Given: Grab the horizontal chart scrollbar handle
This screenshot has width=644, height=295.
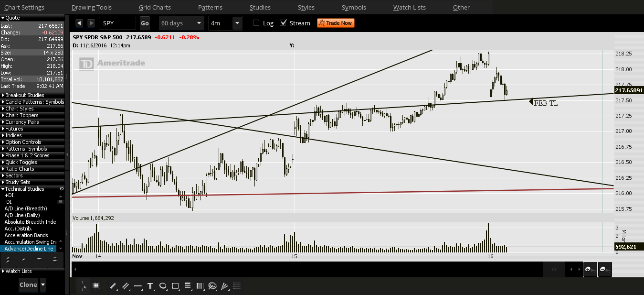Looking at the screenshot, I should click(554, 270).
